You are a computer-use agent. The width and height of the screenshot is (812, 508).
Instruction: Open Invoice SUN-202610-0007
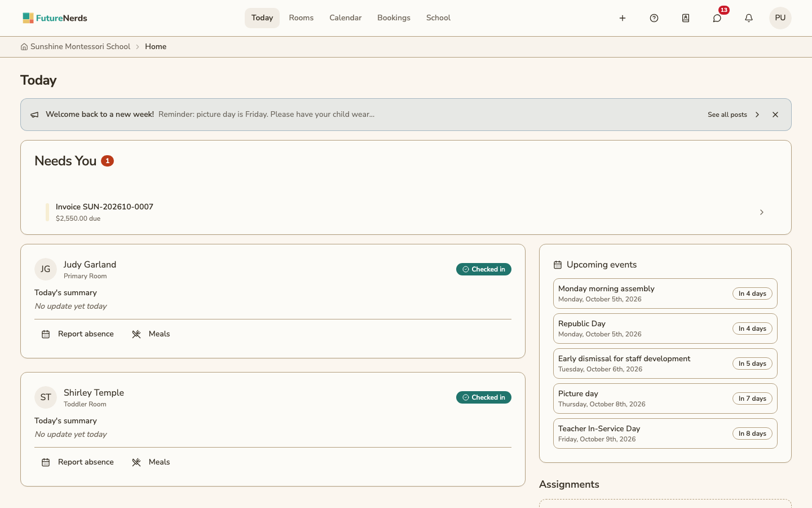tap(406, 212)
